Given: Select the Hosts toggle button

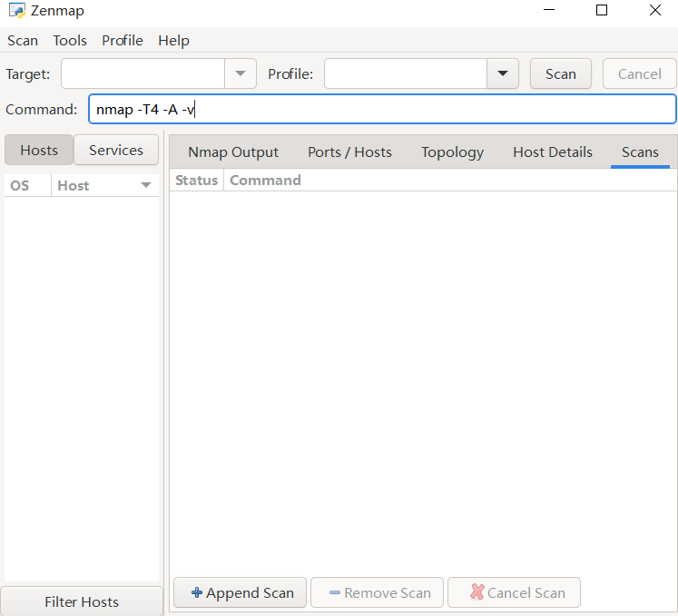Looking at the screenshot, I should [39, 150].
